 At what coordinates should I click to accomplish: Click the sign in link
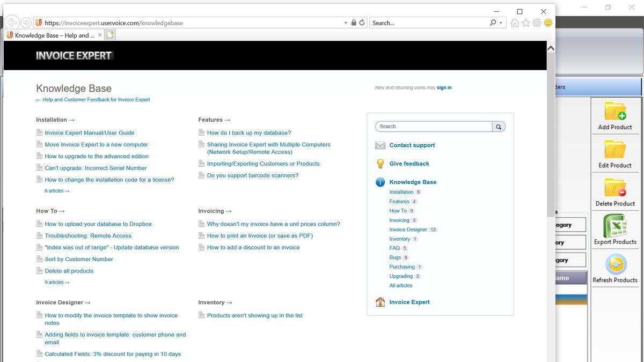444,87
